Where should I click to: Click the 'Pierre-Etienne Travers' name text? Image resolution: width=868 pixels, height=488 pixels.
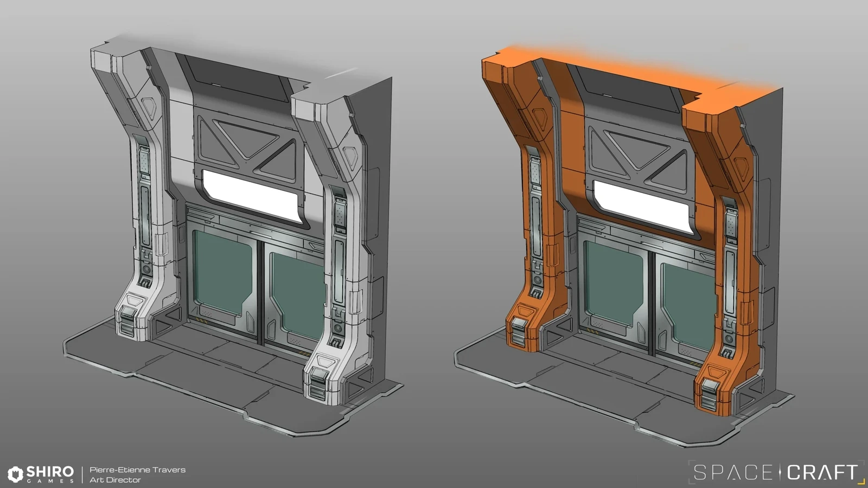click(137, 470)
